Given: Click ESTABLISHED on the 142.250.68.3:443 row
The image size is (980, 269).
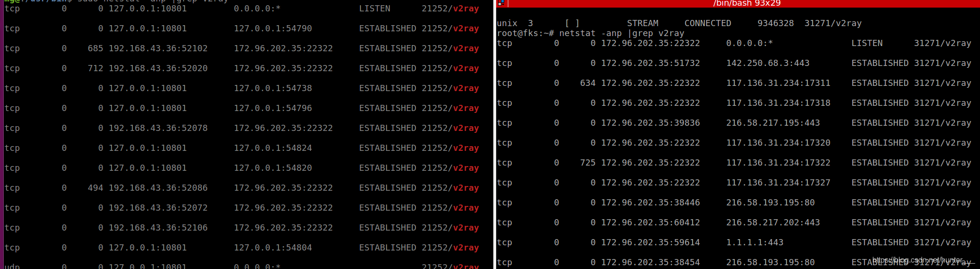Looking at the screenshot, I should pyautogui.click(x=880, y=63).
